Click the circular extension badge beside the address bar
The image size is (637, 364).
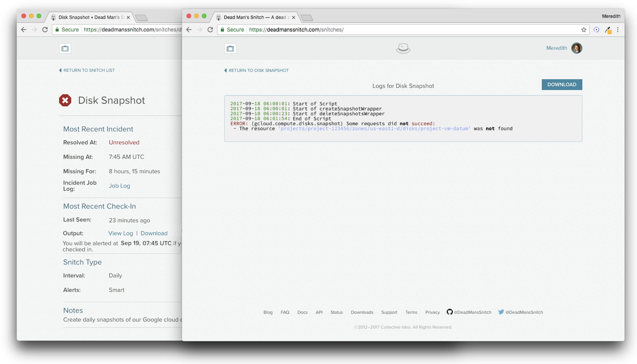point(597,29)
